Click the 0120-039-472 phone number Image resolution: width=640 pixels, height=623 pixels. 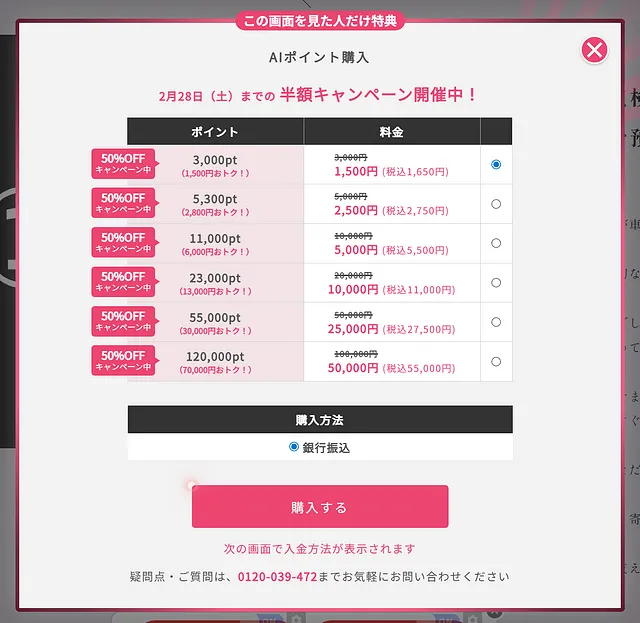[x=277, y=577]
